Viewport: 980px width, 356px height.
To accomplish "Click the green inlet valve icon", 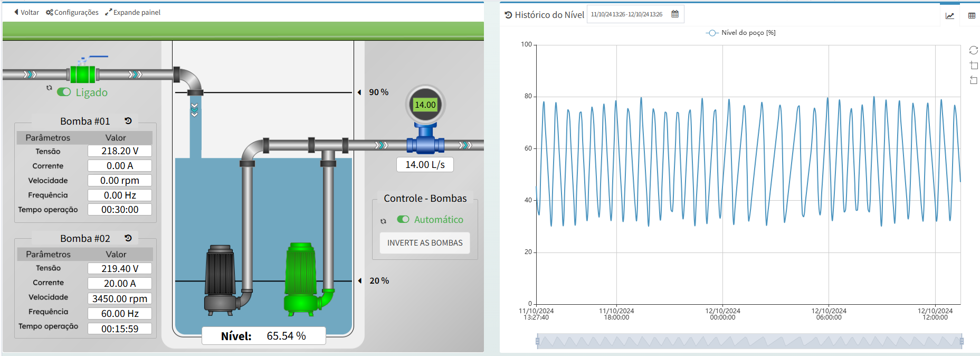I will (x=83, y=74).
